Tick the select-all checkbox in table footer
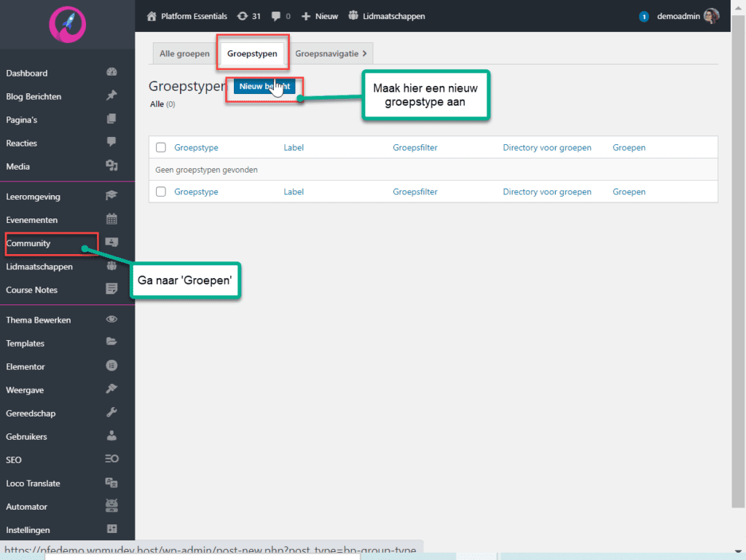This screenshot has height=560, width=746. click(x=161, y=192)
